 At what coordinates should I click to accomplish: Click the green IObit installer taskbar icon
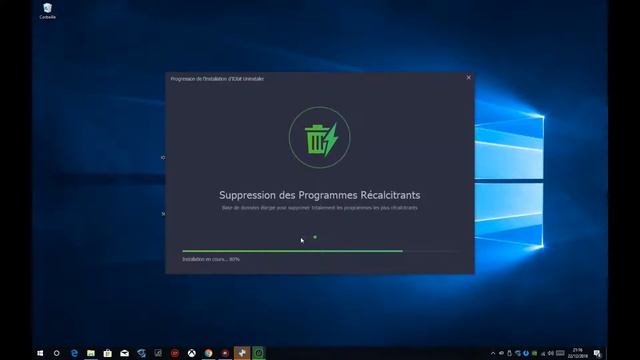click(x=259, y=353)
